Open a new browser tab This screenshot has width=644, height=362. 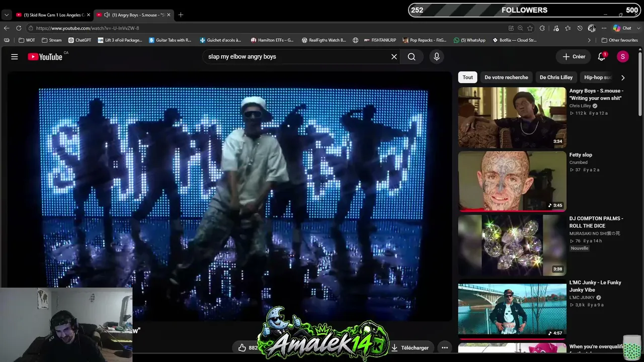coord(181,15)
